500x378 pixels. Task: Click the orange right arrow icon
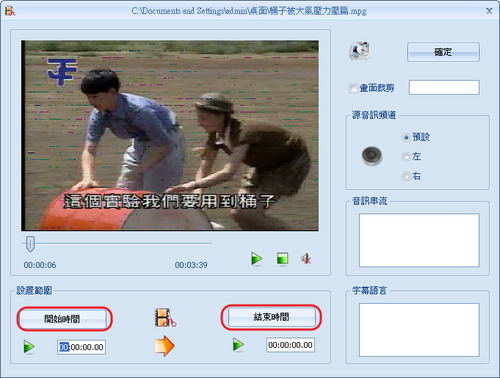(165, 346)
